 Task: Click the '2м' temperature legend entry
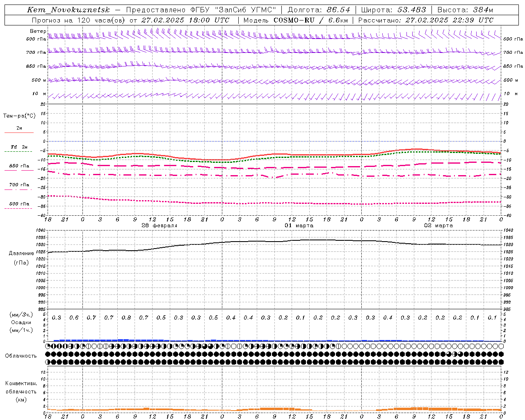point(19,128)
